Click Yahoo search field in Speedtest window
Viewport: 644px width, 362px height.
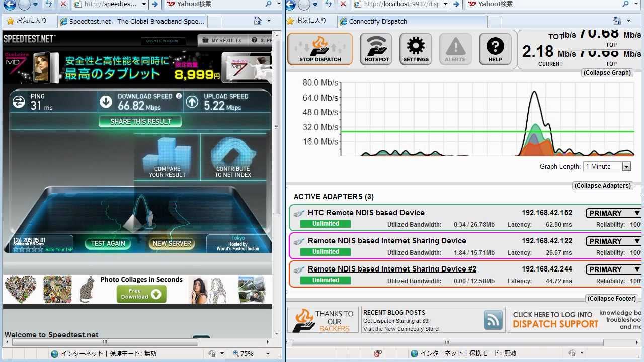(x=215, y=4)
